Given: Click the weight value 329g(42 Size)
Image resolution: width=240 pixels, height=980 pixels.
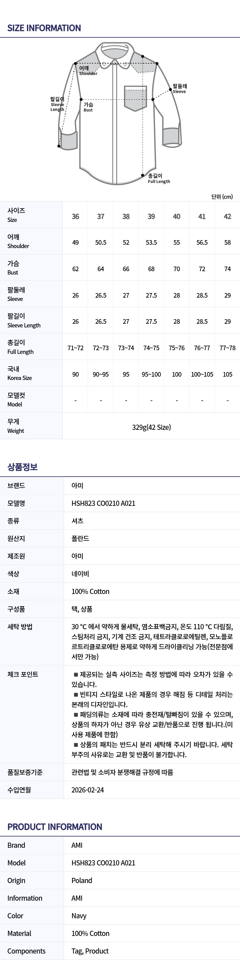Looking at the screenshot, I should point(151,427).
